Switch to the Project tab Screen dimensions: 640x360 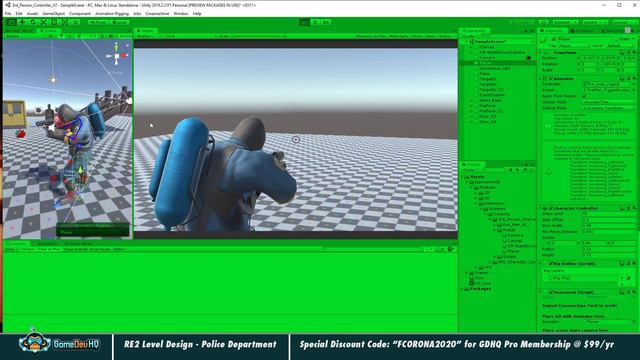click(473, 164)
